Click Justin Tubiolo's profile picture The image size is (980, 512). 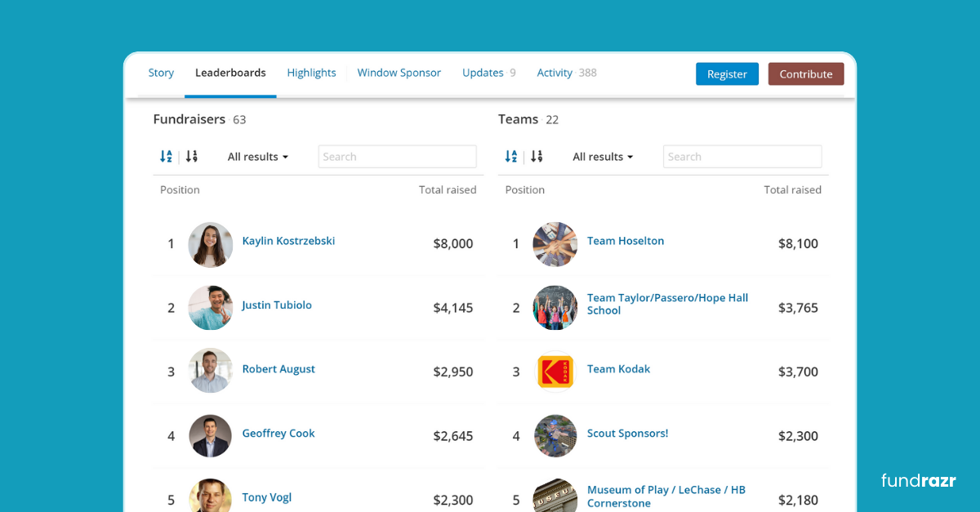coord(210,308)
